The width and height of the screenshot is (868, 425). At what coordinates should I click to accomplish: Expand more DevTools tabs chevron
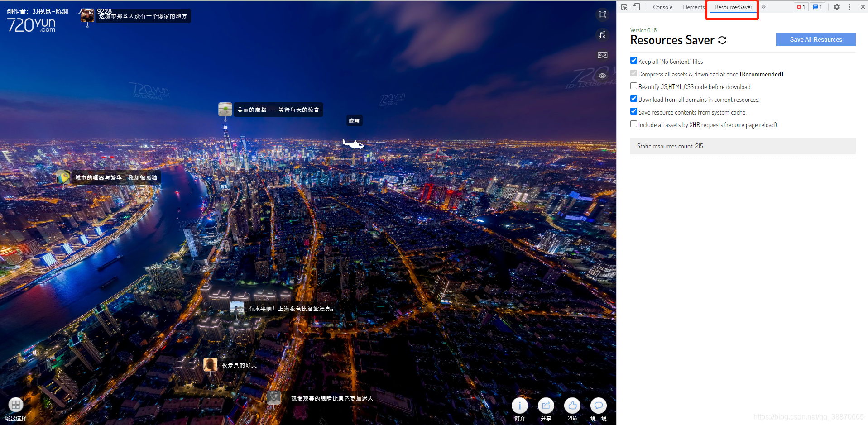pos(763,7)
